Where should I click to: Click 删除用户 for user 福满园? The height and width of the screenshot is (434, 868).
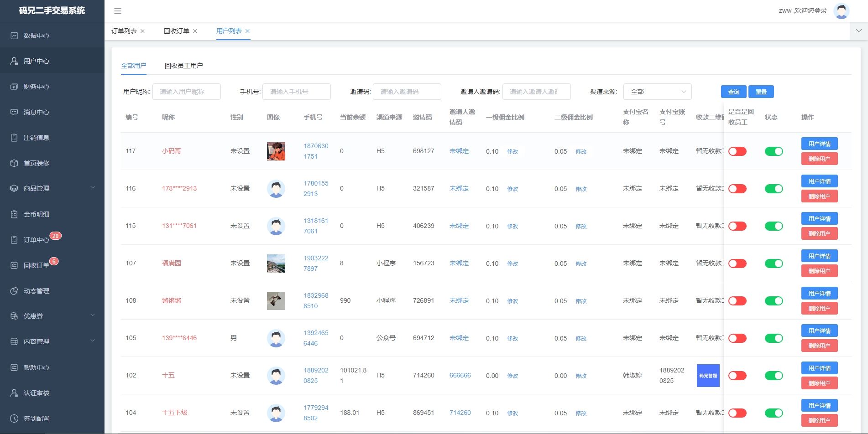(820, 271)
